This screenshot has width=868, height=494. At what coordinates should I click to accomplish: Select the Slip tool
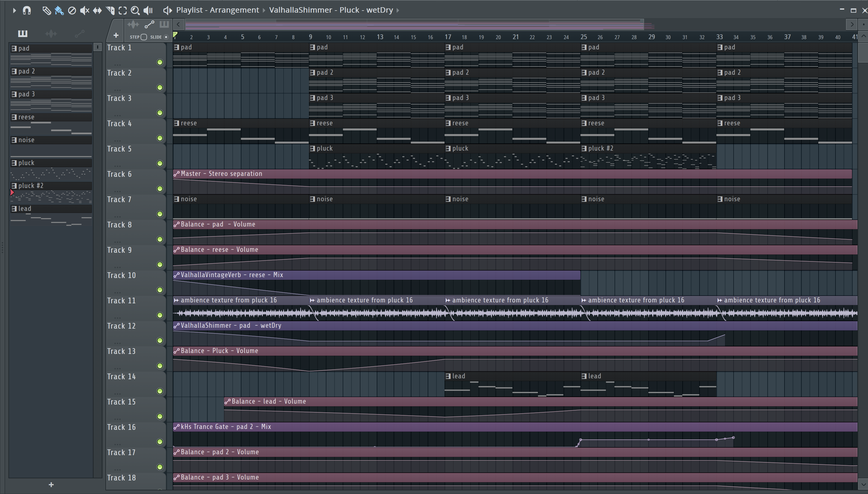click(x=97, y=11)
